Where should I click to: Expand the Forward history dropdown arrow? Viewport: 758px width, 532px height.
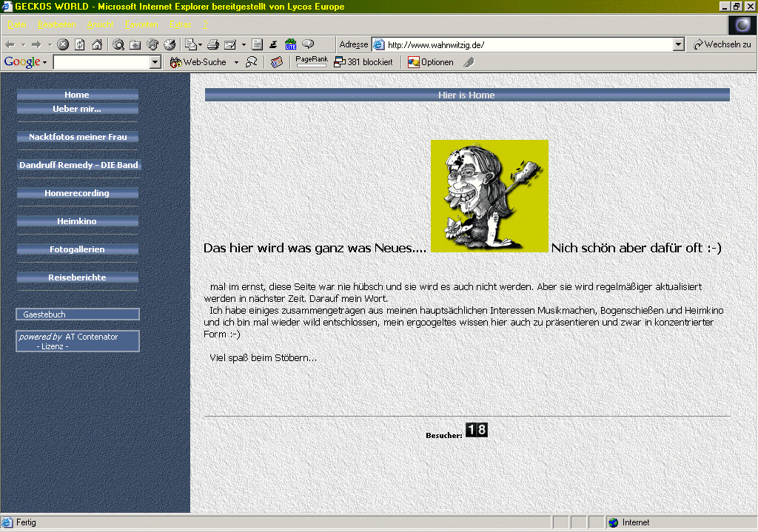(50, 45)
